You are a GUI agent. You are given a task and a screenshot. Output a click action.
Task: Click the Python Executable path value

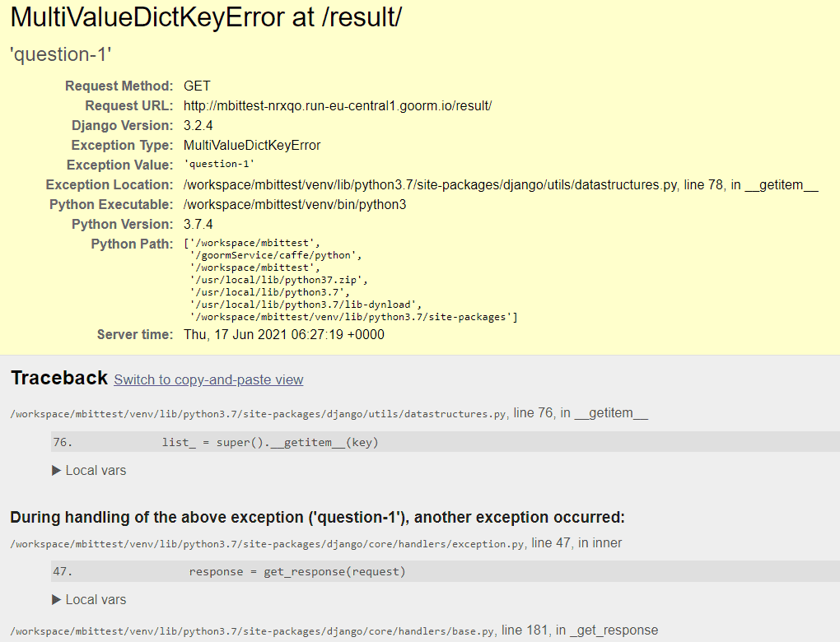[295, 204]
